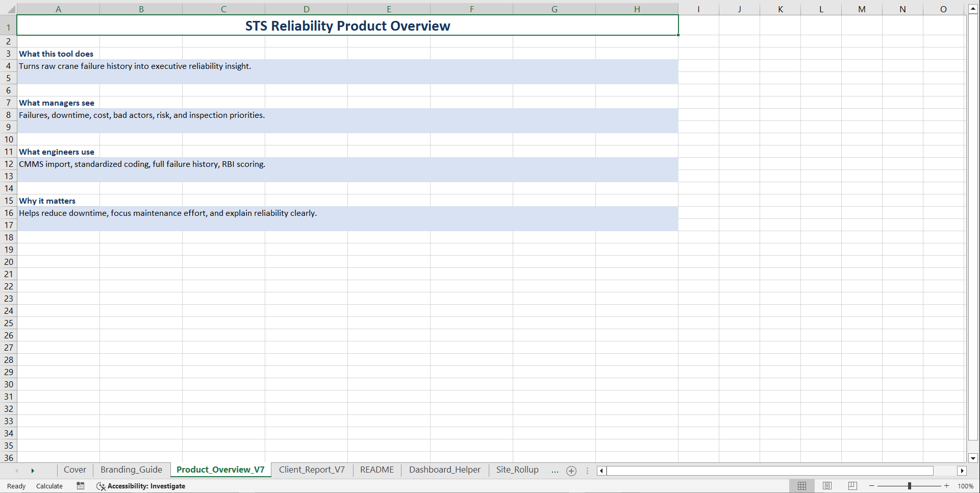
Task: Open the README sheet tab
Action: [x=376, y=470]
